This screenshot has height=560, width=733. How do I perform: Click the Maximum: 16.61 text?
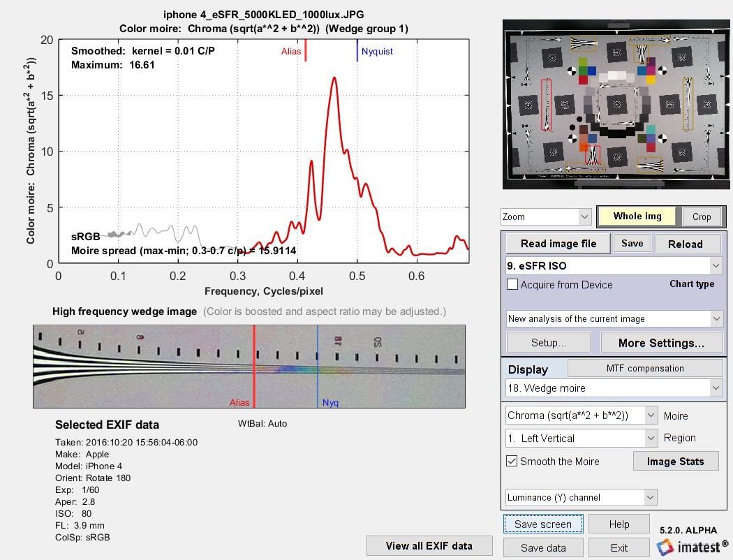[x=112, y=65]
